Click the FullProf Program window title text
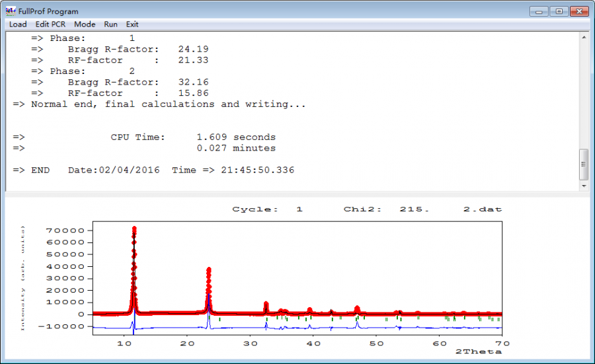The width and height of the screenshot is (595, 364). (48, 11)
